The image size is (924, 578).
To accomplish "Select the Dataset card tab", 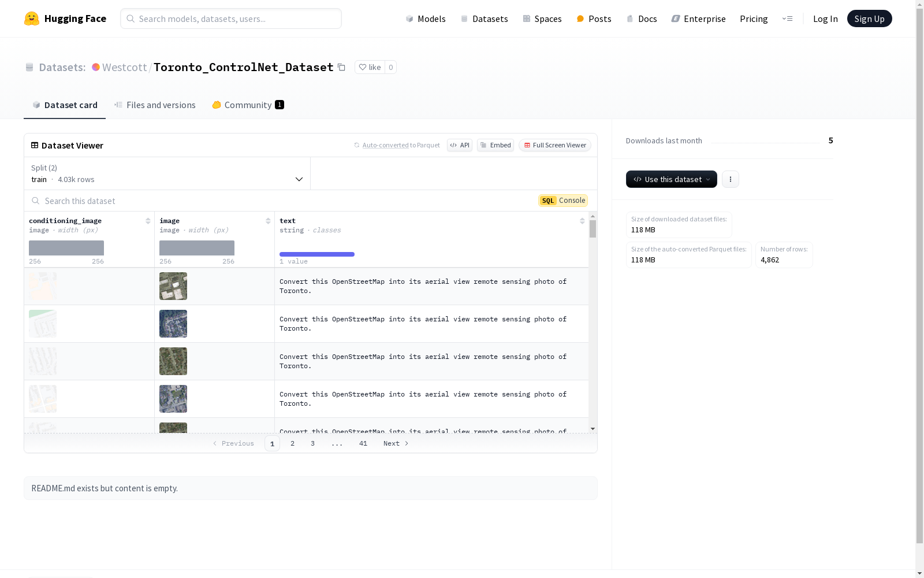I will click(65, 105).
